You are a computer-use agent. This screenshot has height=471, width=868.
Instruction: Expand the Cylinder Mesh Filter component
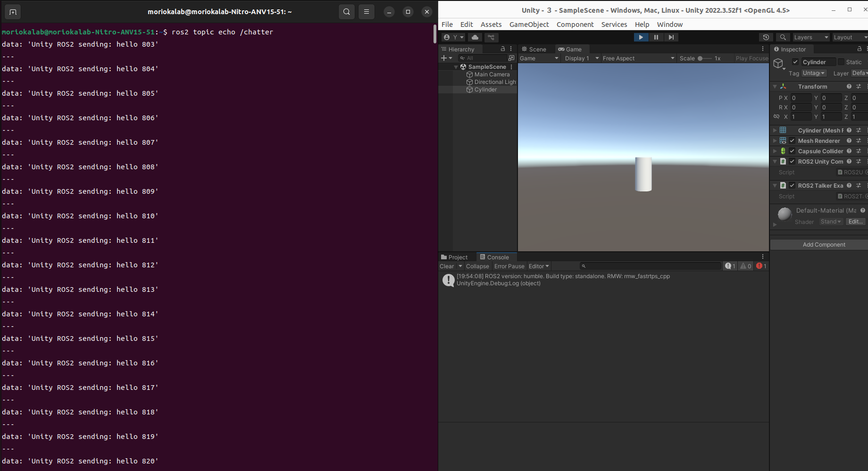tap(775, 130)
